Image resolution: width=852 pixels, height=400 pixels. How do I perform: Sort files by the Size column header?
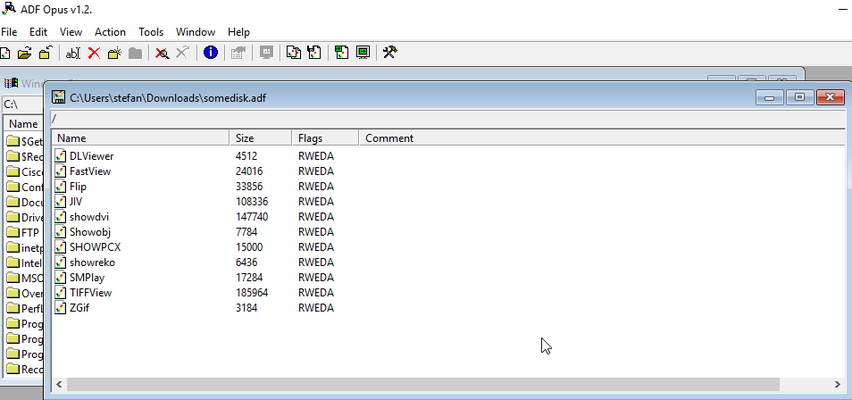click(x=246, y=138)
